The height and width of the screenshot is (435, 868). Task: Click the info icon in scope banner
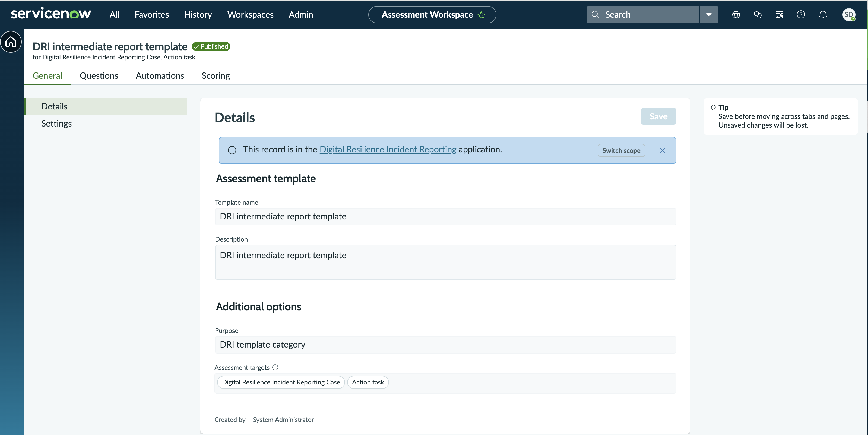coord(232,150)
